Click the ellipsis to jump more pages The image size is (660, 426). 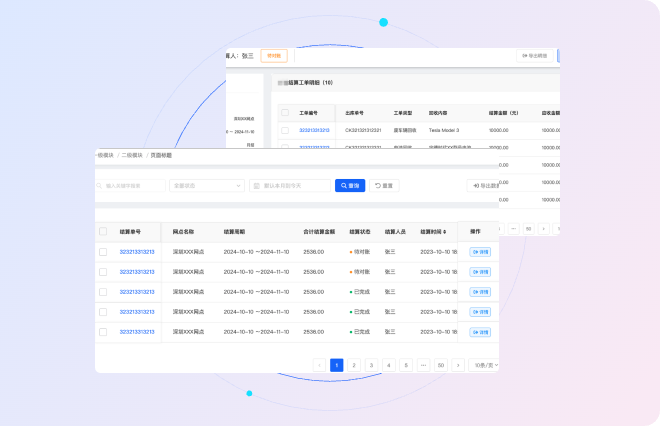pyautogui.click(x=423, y=365)
